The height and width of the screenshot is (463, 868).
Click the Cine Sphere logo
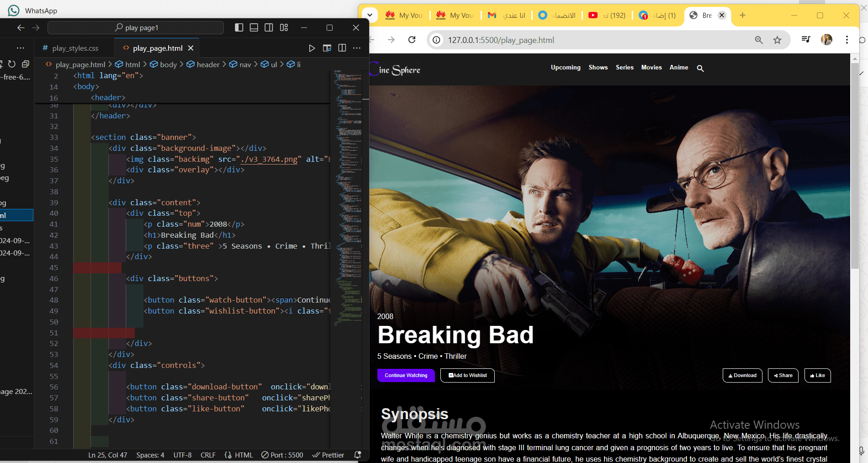point(396,69)
